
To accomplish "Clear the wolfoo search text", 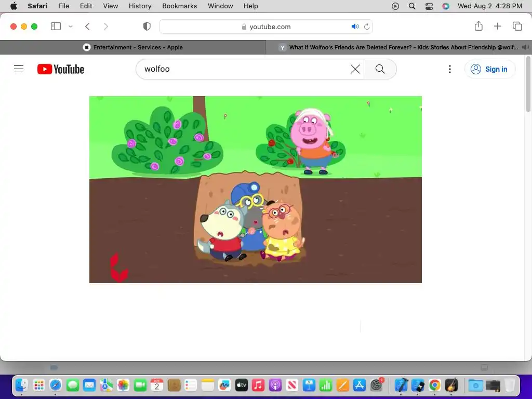I will click(x=355, y=69).
